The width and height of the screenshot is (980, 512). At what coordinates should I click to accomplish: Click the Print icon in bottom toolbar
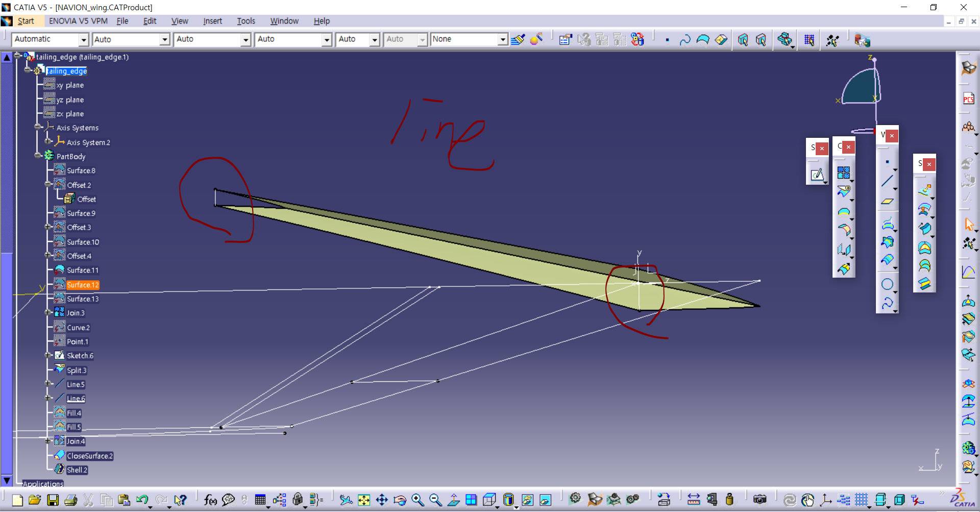pyautogui.click(x=70, y=500)
